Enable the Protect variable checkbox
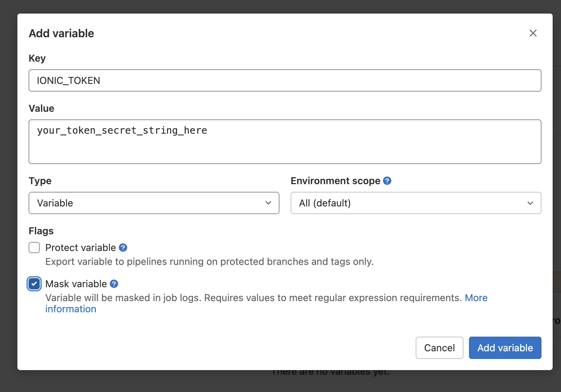The width and height of the screenshot is (561, 392). (x=34, y=248)
